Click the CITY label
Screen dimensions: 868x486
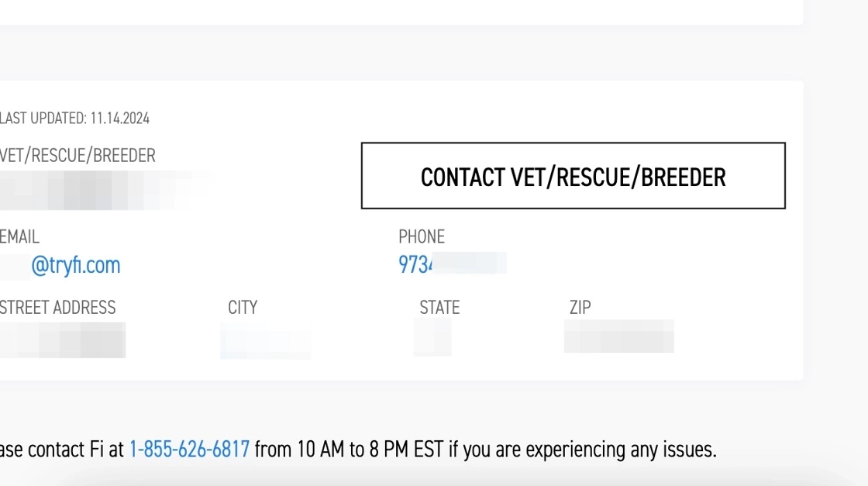(243, 308)
